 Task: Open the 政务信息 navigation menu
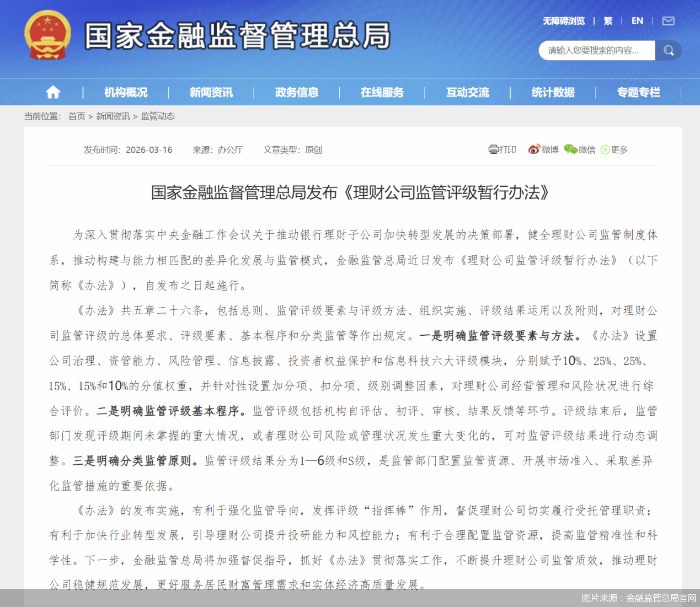pyautogui.click(x=297, y=92)
